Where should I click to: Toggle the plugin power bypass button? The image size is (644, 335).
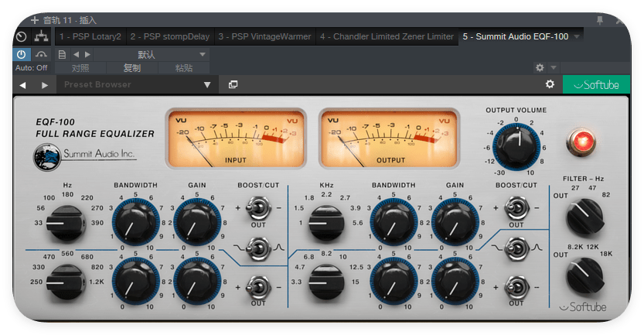pyautogui.click(x=22, y=54)
